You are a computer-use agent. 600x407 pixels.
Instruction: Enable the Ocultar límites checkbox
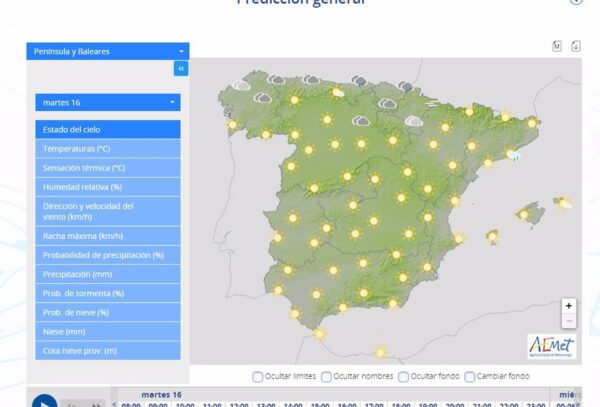coord(258,377)
